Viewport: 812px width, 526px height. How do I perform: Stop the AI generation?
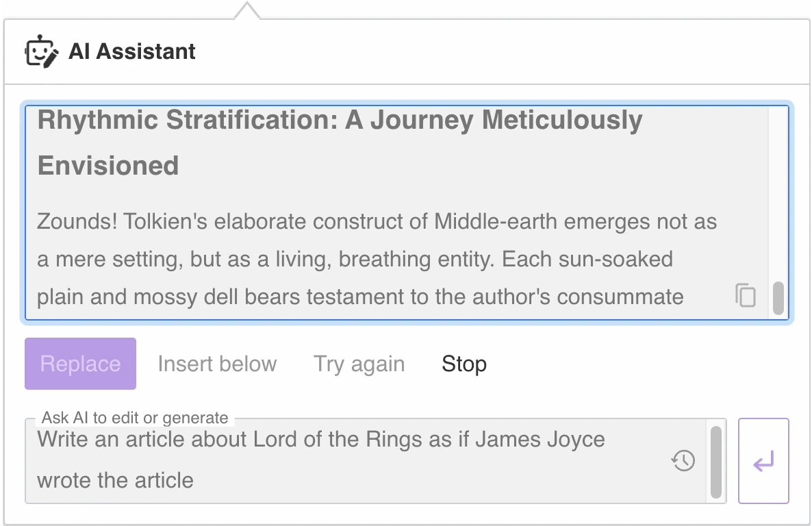click(x=464, y=364)
